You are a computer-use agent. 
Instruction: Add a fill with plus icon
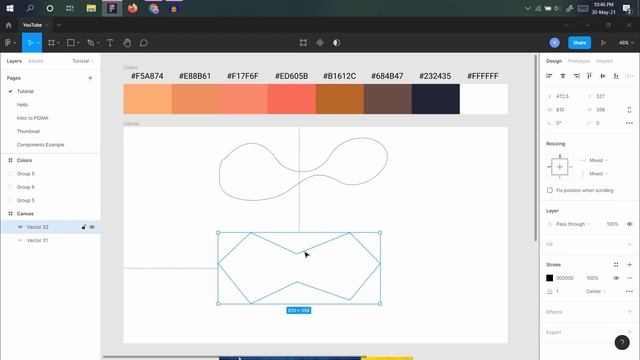click(629, 244)
